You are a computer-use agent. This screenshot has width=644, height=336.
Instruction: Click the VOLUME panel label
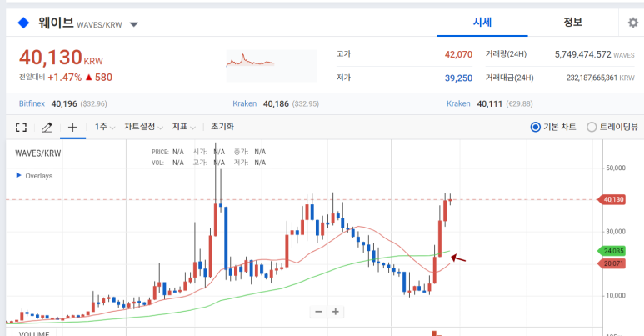point(34,333)
